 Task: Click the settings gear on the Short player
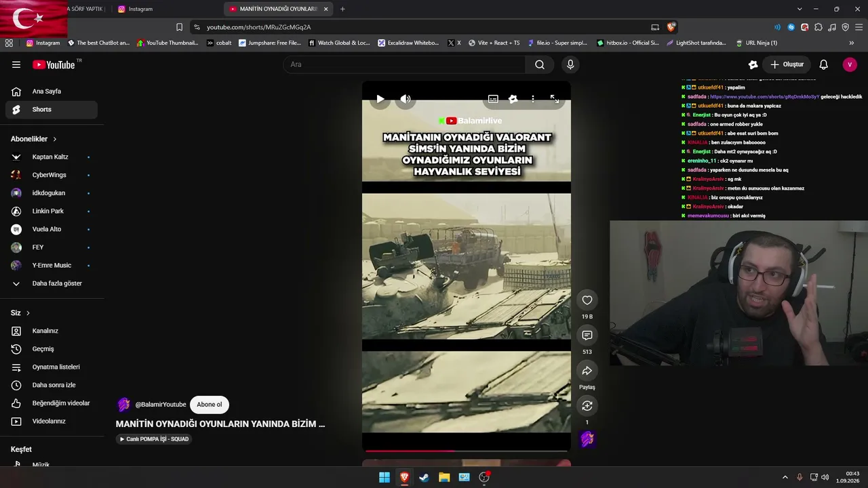point(513,99)
